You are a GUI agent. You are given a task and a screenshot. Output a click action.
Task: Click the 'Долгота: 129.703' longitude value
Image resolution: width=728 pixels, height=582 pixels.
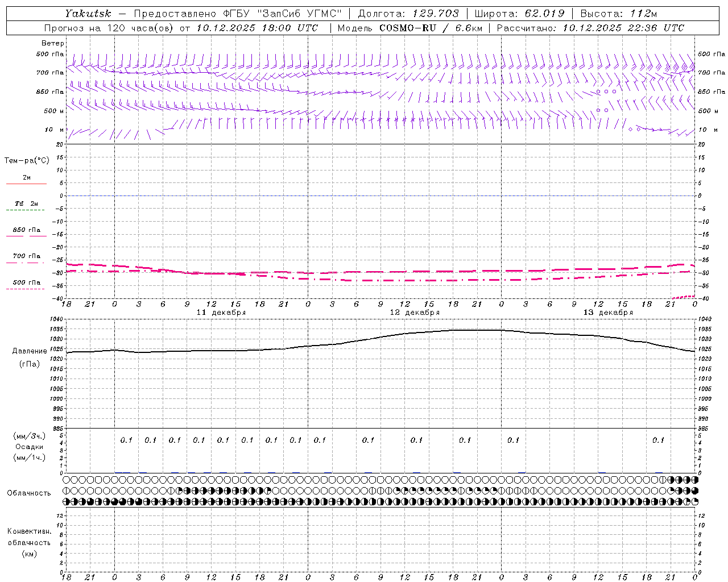point(408,14)
